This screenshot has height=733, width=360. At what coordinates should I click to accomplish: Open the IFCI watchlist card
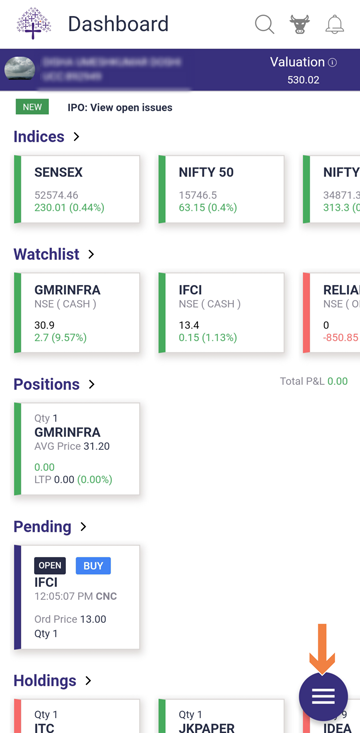[221, 313]
